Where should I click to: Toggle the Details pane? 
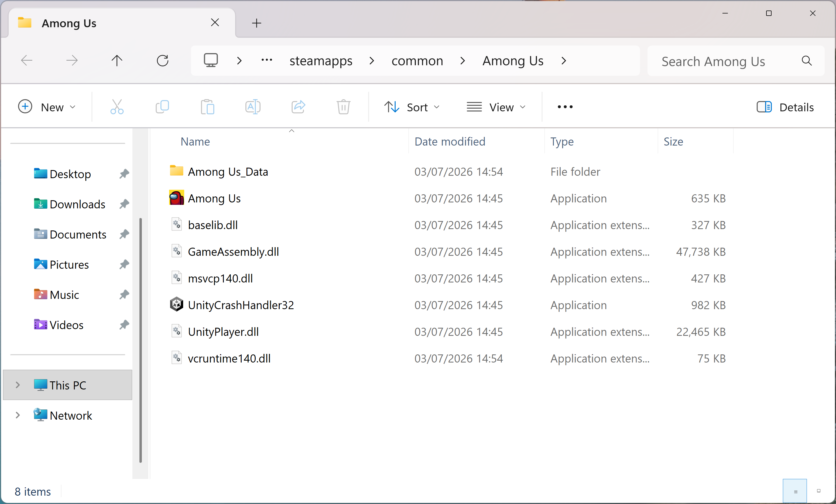tap(785, 107)
